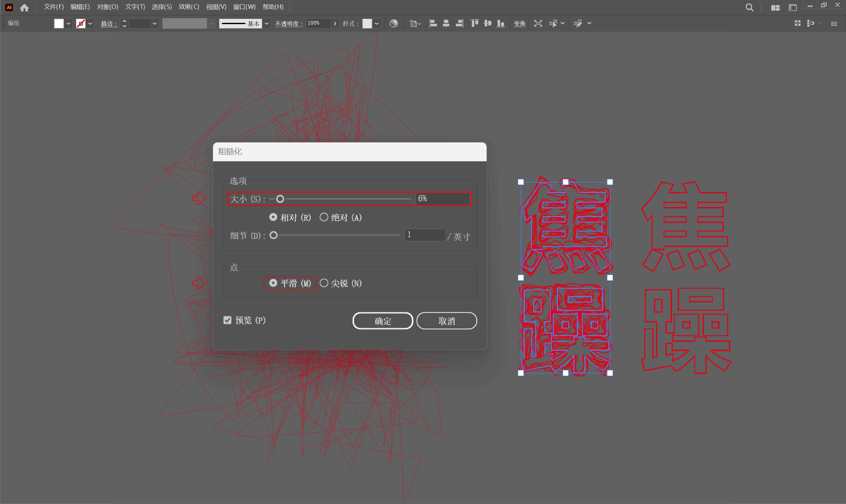This screenshot has height=504, width=846.
Task: Click the bracket-and-arrow icon beside the grid icon
Action: click(x=811, y=23)
